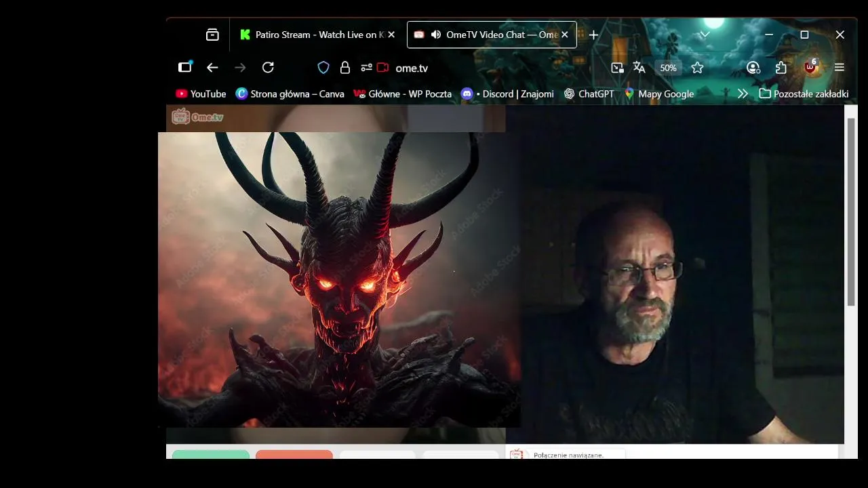Viewport: 868px width, 488px height.
Task: Click the demon video feed
Action: 339,279
